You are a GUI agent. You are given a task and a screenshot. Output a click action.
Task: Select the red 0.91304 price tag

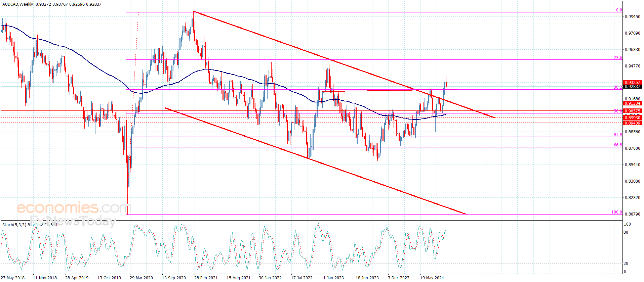(x=633, y=103)
